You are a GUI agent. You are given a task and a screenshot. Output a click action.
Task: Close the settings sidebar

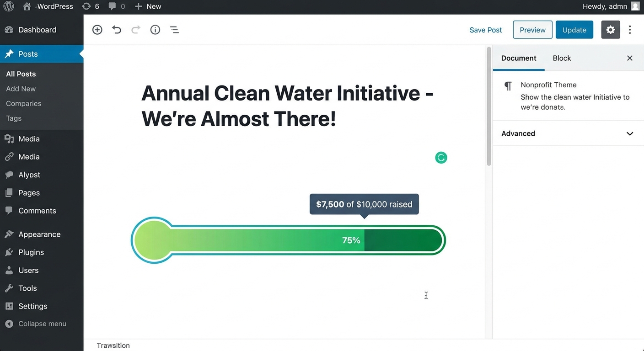point(630,58)
